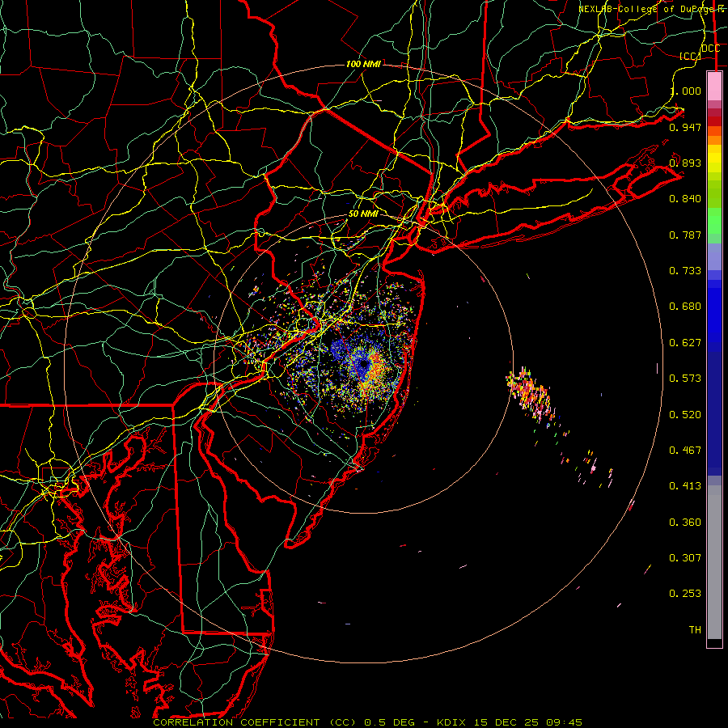Image resolution: width=728 pixels, height=728 pixels.
Task: Pick the bright green color bar segment
Action: point(714,221)
